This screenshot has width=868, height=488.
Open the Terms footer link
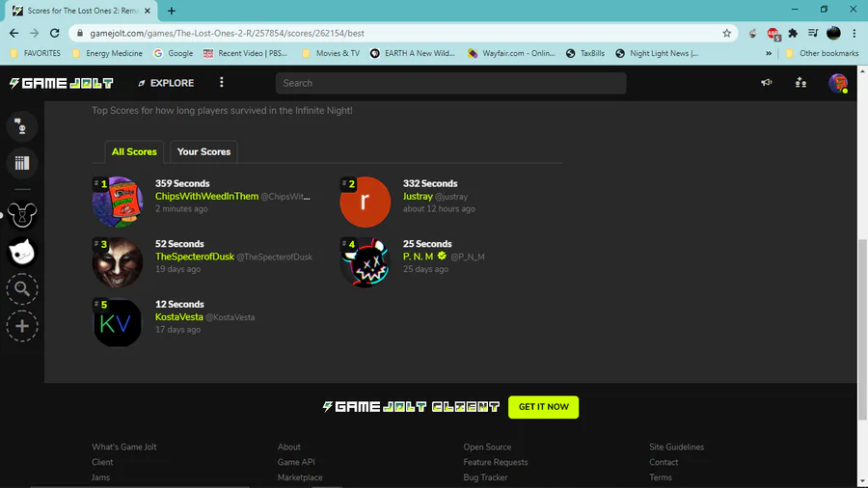[661, 477]
